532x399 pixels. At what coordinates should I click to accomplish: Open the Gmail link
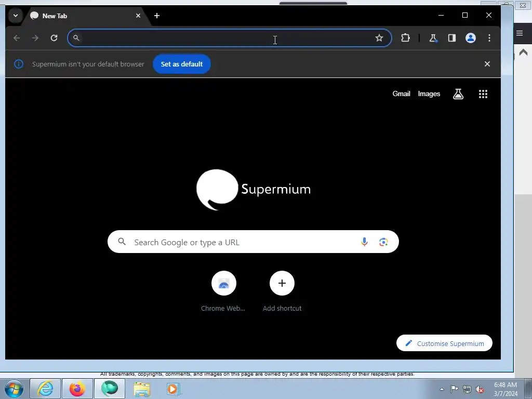click(402, 94)
